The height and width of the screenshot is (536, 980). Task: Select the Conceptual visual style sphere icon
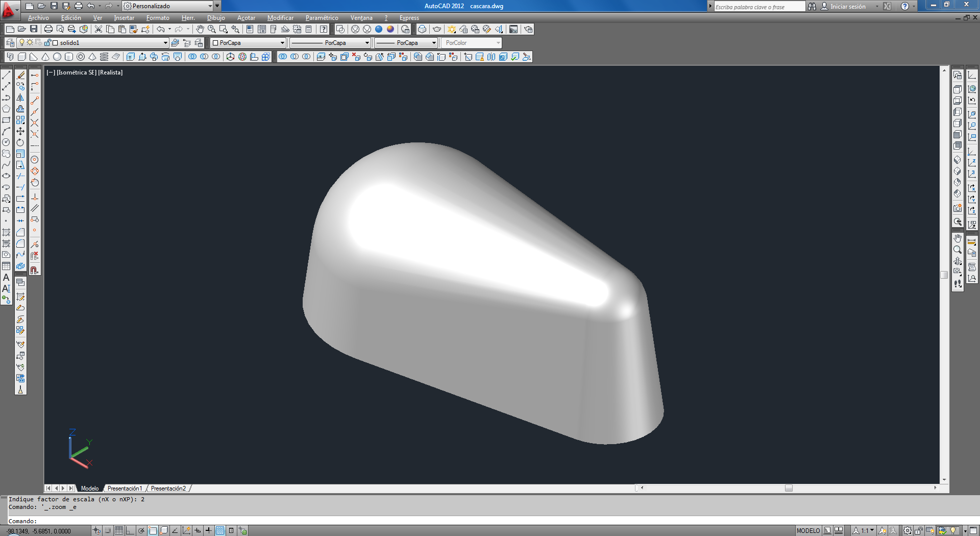[390, 29]
